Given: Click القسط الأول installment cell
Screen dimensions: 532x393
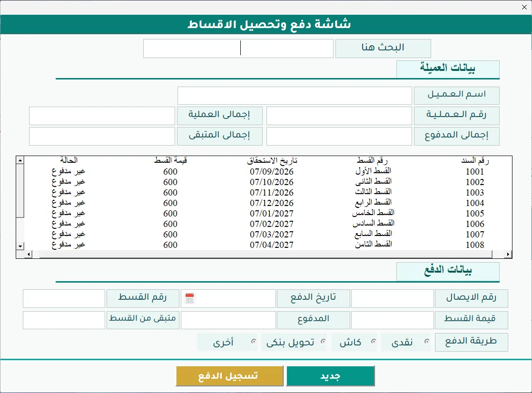Looking at the screenshot, I should [x=373, y=171].
